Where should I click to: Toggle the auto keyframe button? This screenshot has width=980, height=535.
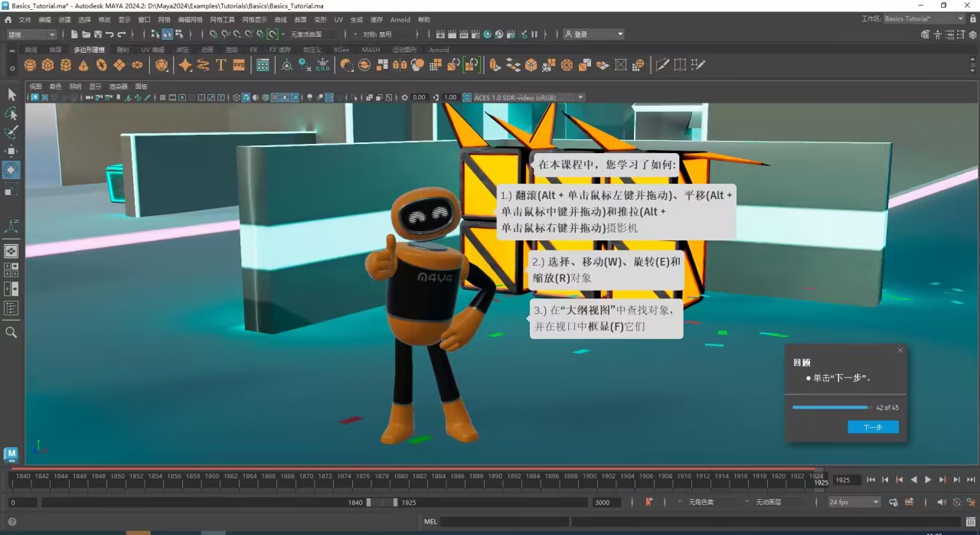[649, 502]
